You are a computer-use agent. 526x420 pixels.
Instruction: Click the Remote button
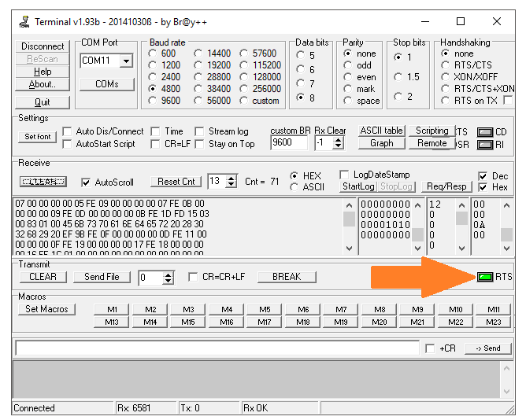[432, 143]
